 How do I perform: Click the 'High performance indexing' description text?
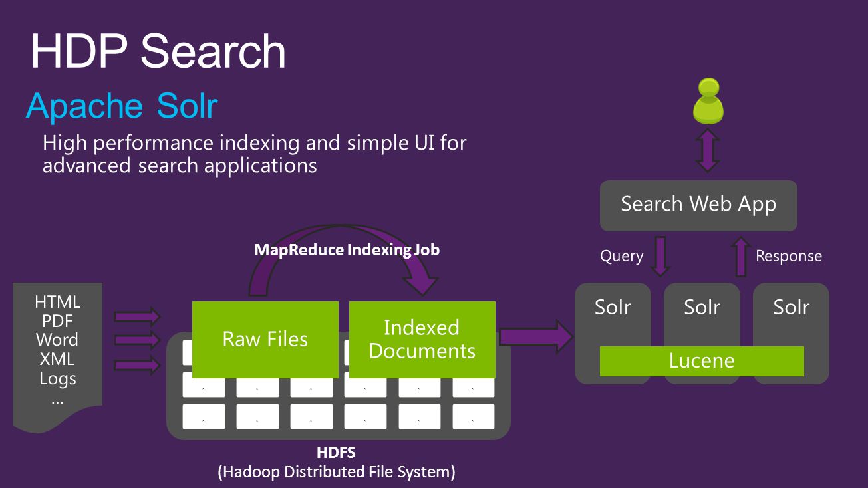pyautogui.click(x=255, y=154)
